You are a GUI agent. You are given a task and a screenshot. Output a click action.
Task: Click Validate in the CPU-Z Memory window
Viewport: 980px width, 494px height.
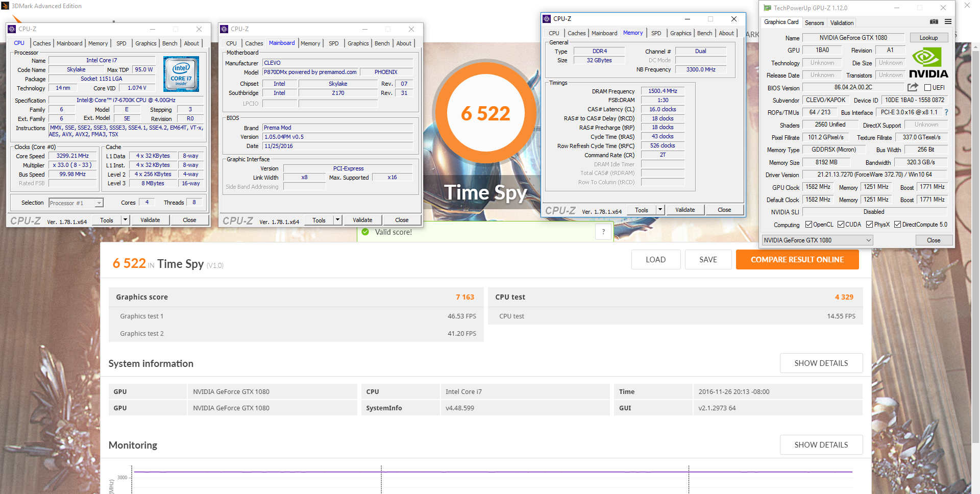pos(685,210)
